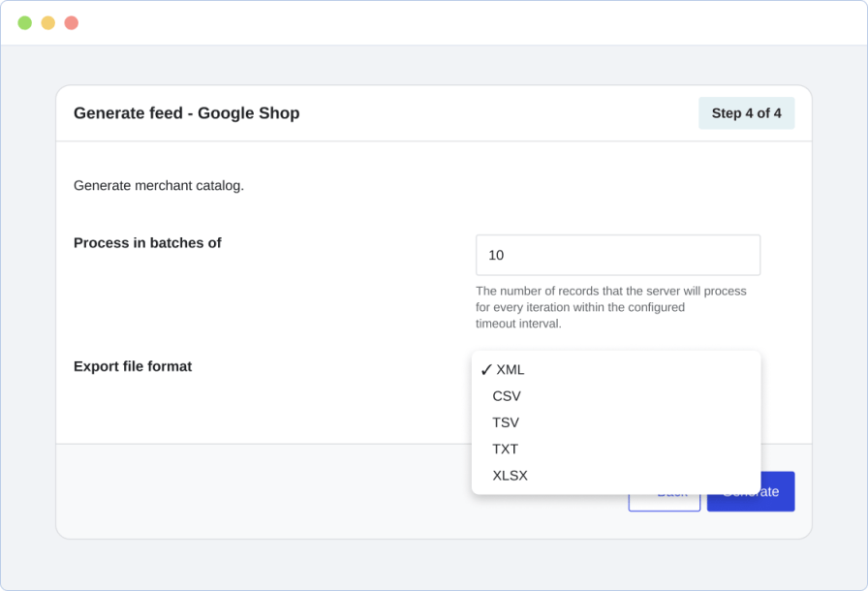The image size is (868, 591).
Task: Focus the batch size input showing 10
Action: (x=618, y=255)
